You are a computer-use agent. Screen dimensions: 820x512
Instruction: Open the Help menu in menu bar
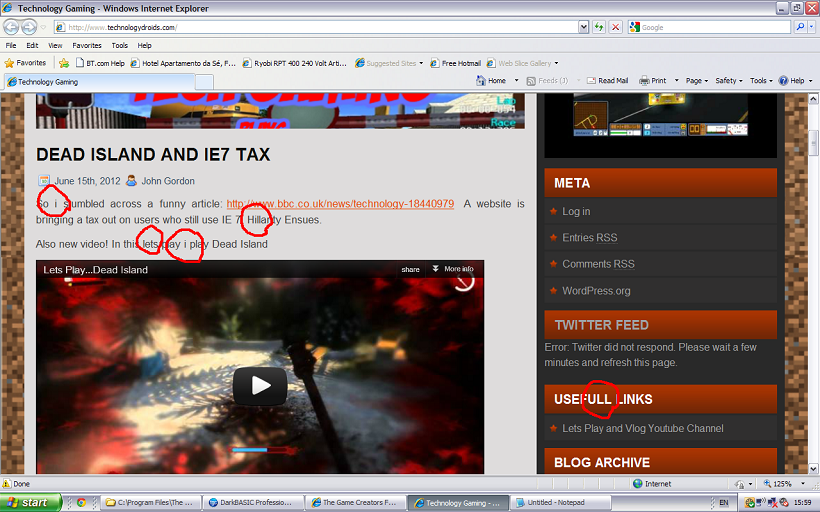click(x=144, y=45)
